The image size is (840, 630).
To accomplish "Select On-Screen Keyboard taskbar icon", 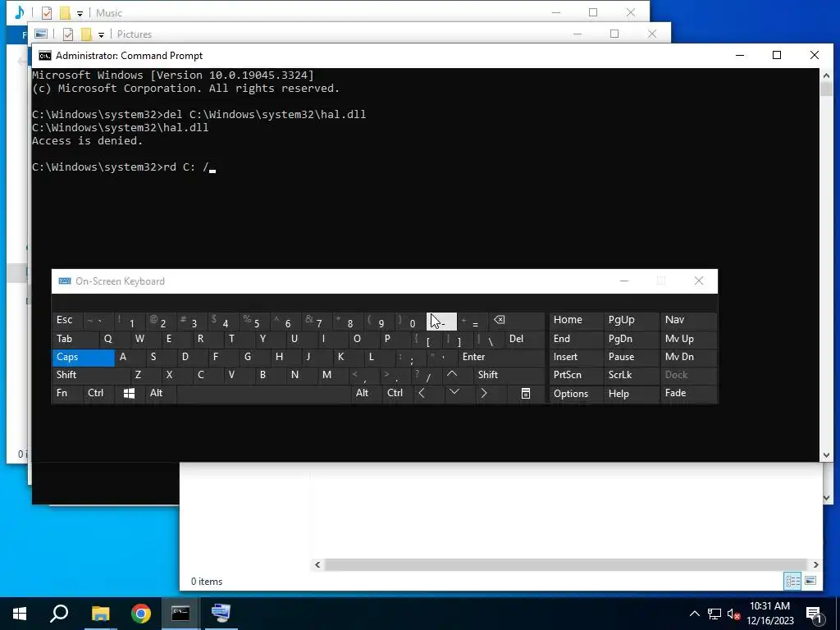I will (x=221, y=614).
